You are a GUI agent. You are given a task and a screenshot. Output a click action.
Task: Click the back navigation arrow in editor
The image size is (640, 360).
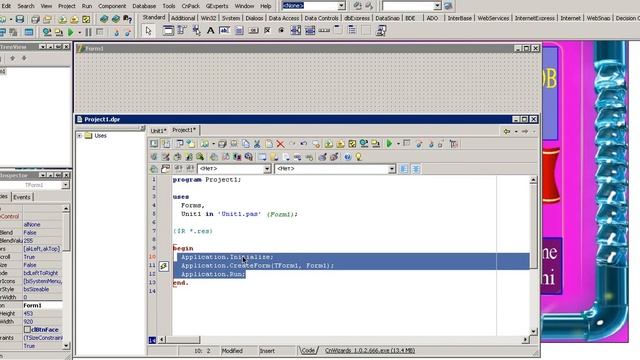click(507, 131)
